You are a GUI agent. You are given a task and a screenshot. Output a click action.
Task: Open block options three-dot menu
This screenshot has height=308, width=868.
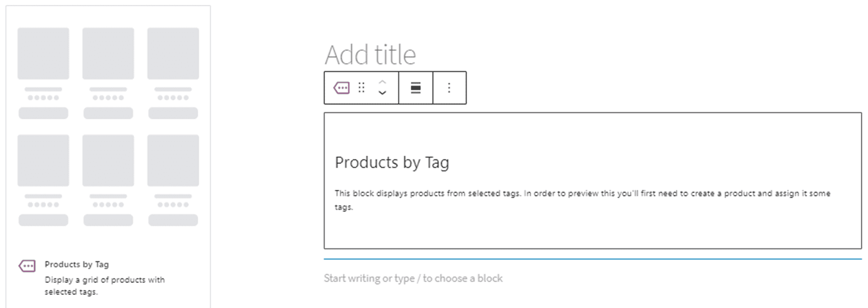449,88
